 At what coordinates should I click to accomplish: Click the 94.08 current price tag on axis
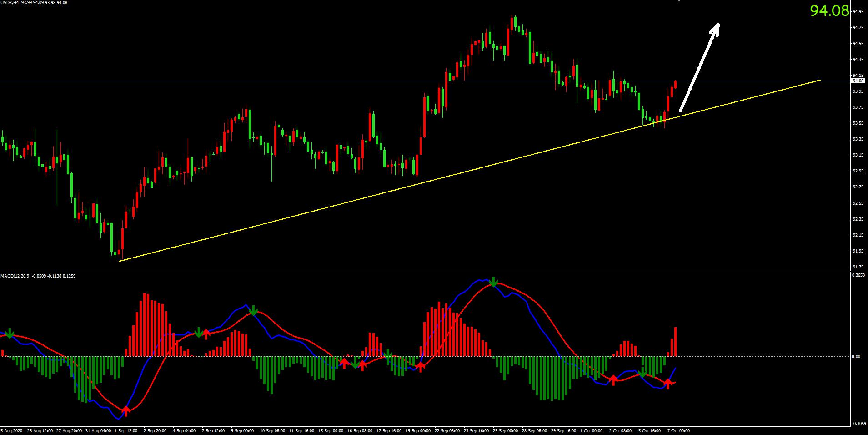(x=858, y=81)
